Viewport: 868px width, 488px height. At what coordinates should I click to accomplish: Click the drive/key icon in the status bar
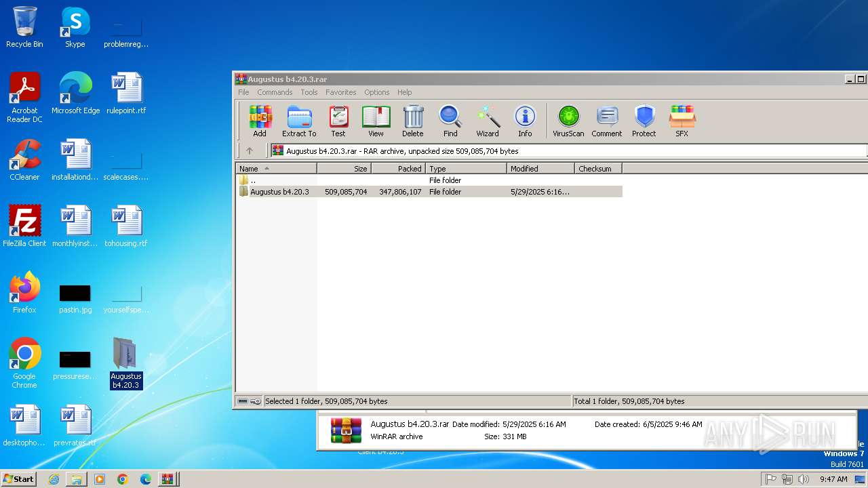tap(249, 401)
